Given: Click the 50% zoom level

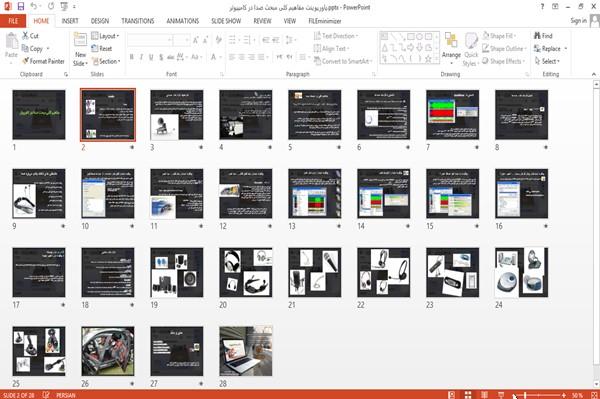Looking at the screenshot, I should 578,395.
